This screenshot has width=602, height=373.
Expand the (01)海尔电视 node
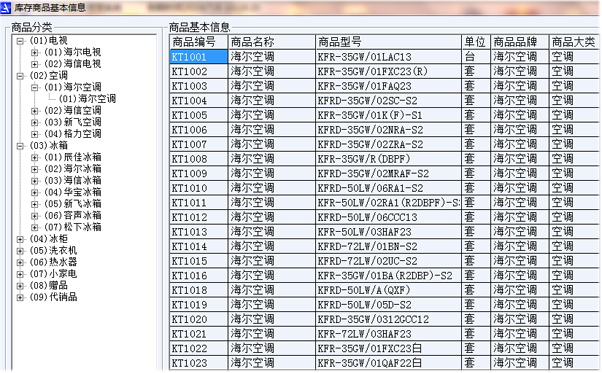coord(35,52)
